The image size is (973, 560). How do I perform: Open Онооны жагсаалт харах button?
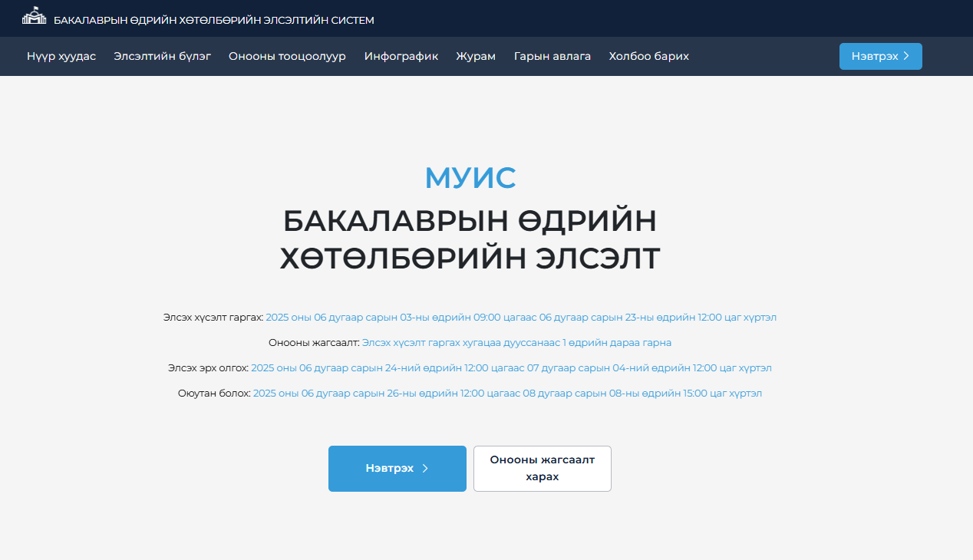tap(543, 468)
